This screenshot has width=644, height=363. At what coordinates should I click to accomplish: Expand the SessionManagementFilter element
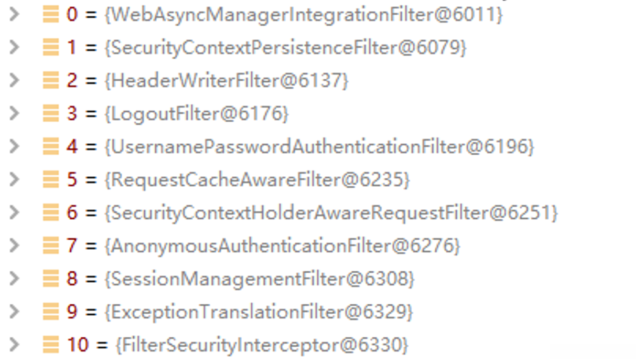point(15,279)
